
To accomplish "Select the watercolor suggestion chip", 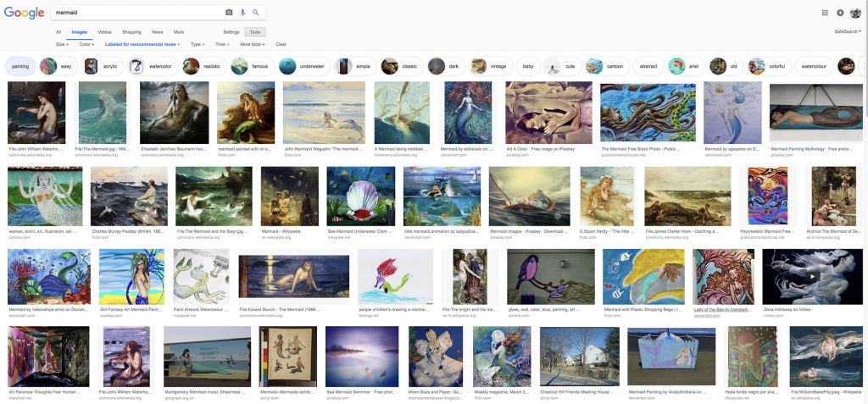I will pyautogui.click(x=153, y=66).
